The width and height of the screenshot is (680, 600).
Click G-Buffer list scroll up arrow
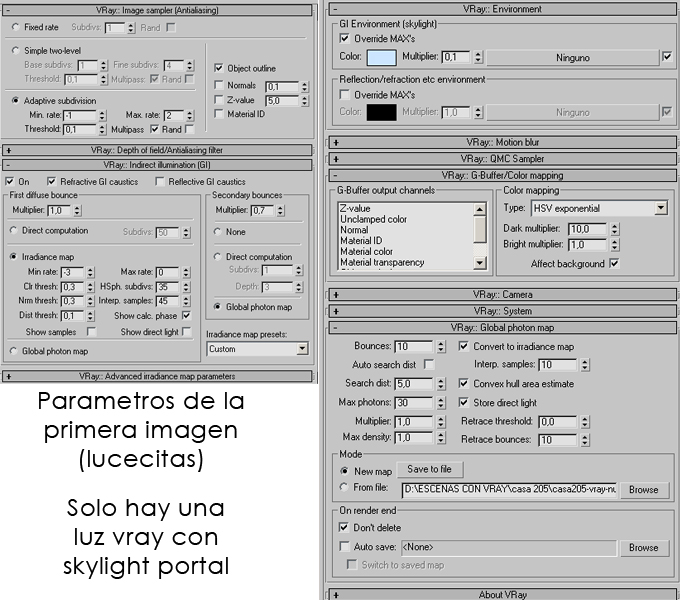479,209
